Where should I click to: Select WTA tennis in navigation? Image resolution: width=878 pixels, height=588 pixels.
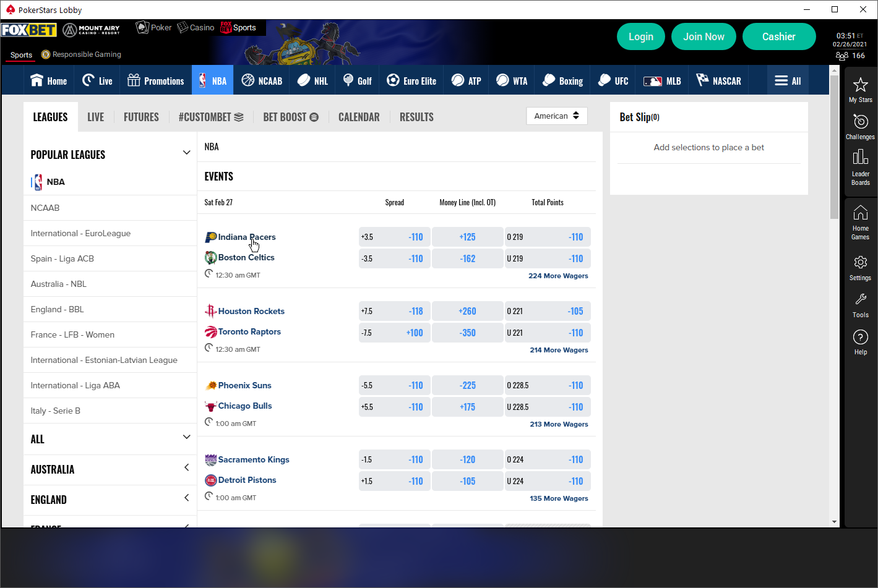[512, 80]
